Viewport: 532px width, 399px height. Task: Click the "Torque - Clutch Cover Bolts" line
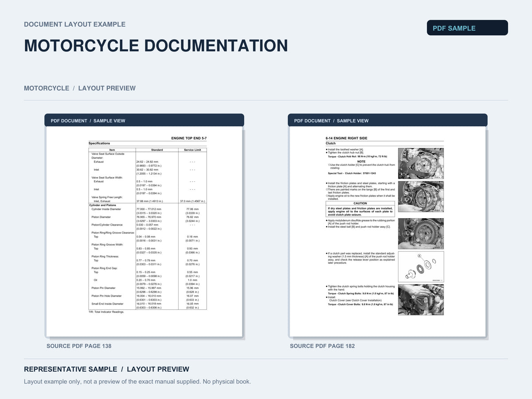click(x=360, y=305)
